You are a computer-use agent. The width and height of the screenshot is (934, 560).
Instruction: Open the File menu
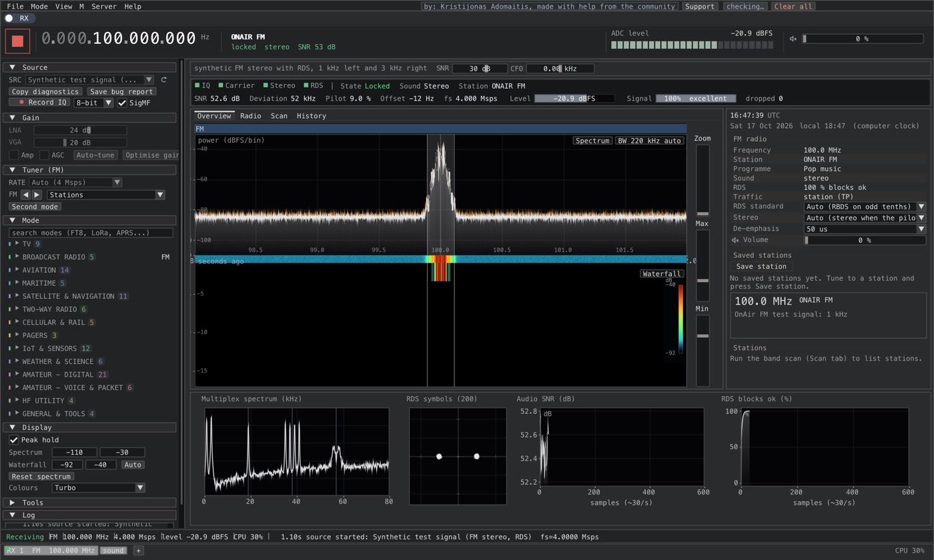pos(15,6)
